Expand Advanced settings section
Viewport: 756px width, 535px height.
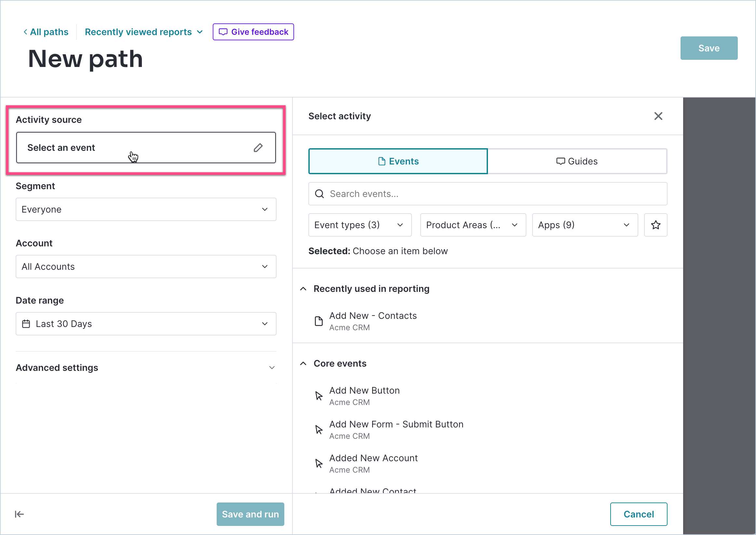point(146,368)
